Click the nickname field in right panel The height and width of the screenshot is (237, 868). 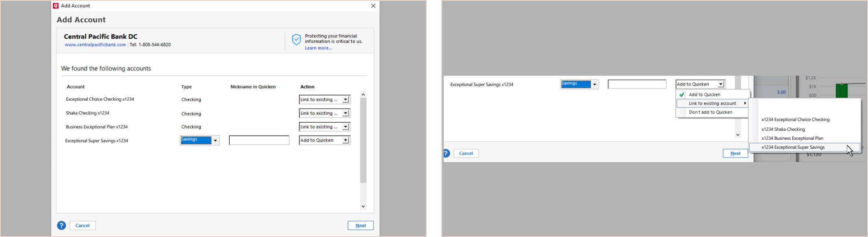click(637, 84)
